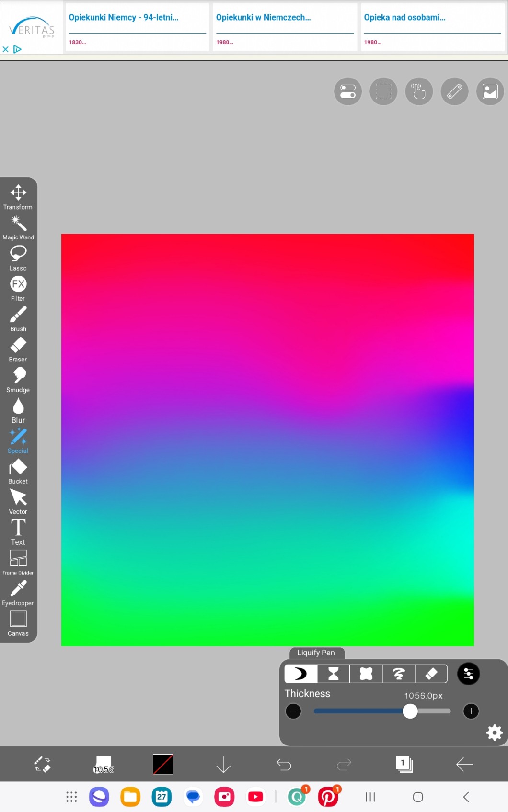Open the black color swatch
This screenshot has width=508, height=812.
(x=163, y=764)
